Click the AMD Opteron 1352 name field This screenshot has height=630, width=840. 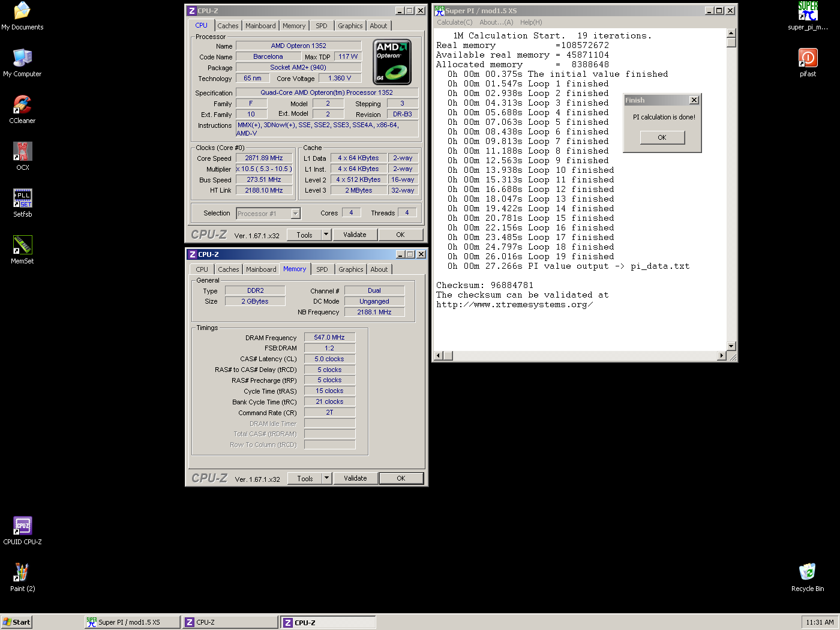coord(298,46)
